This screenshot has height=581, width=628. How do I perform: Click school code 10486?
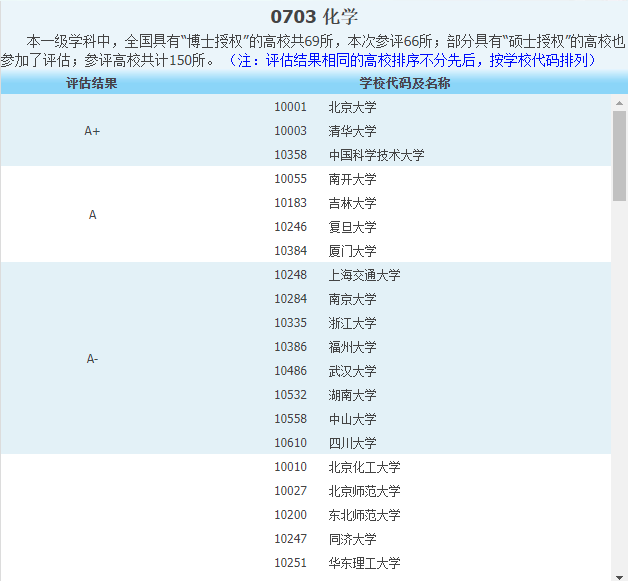point(290,371)
